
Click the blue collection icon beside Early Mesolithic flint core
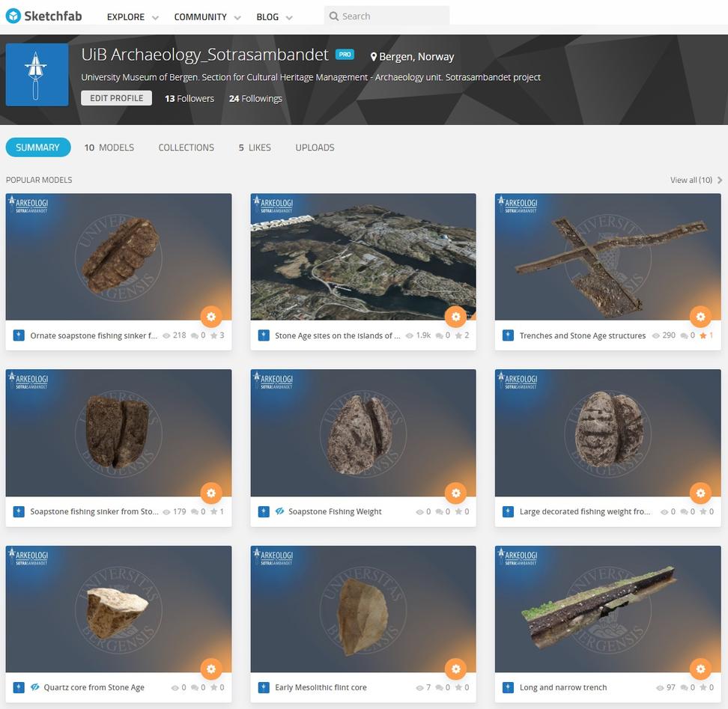click(264, 687)
